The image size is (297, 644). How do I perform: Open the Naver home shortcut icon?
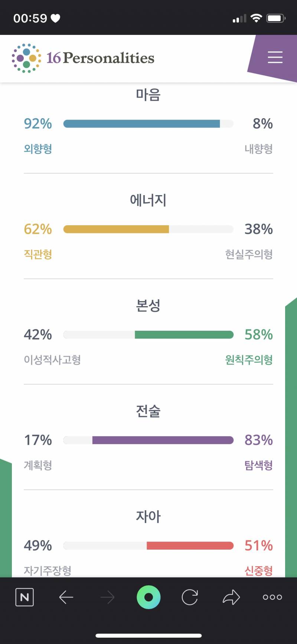pyautogui.click(x=24, y=597)
